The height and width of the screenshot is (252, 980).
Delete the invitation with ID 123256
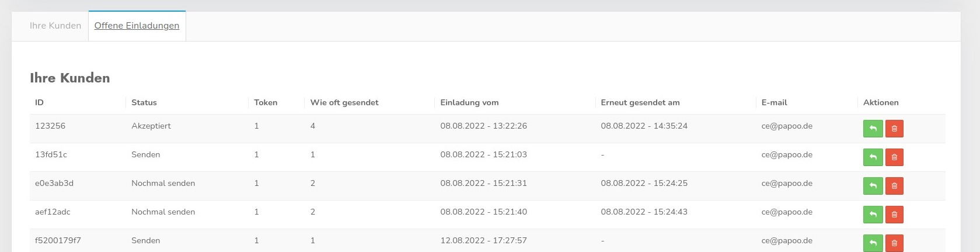[894, 129]
